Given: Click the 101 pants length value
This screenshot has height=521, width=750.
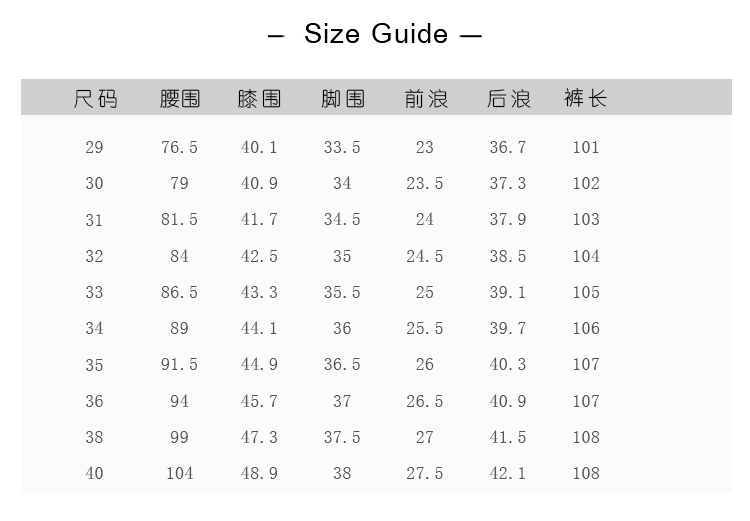Looking at the screenshot, I should [586, 148].
